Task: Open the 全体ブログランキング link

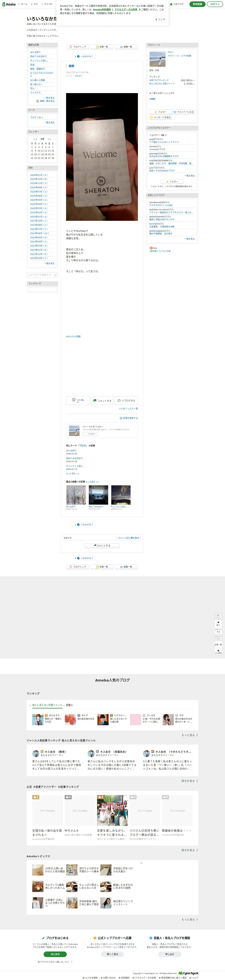Action: pyautogui.click(x=159, y=80)
